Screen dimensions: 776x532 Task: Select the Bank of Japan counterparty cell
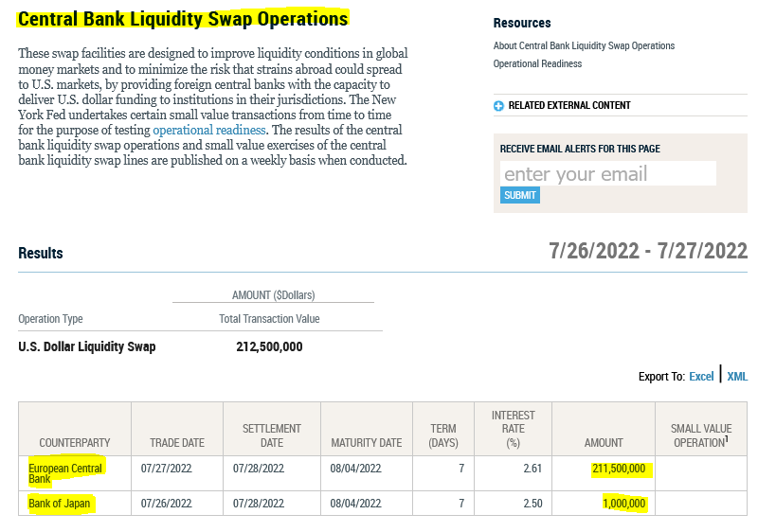[75, 504]
